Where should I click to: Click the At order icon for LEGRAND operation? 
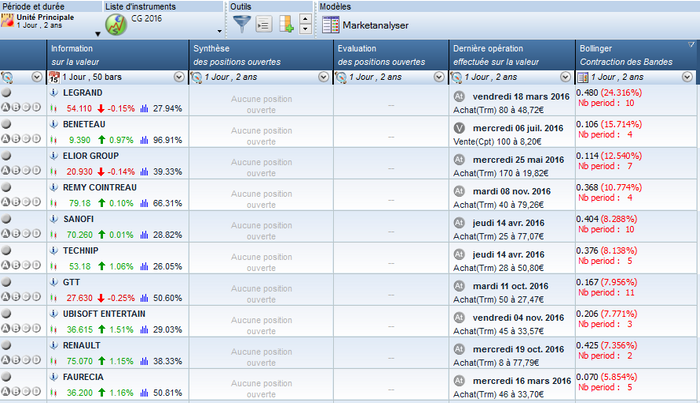pyautogui.click(x=459, y=96)
